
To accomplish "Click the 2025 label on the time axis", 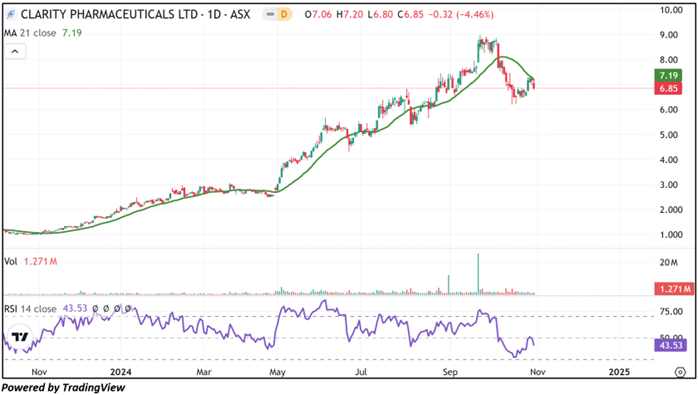I will coord(619,372).
